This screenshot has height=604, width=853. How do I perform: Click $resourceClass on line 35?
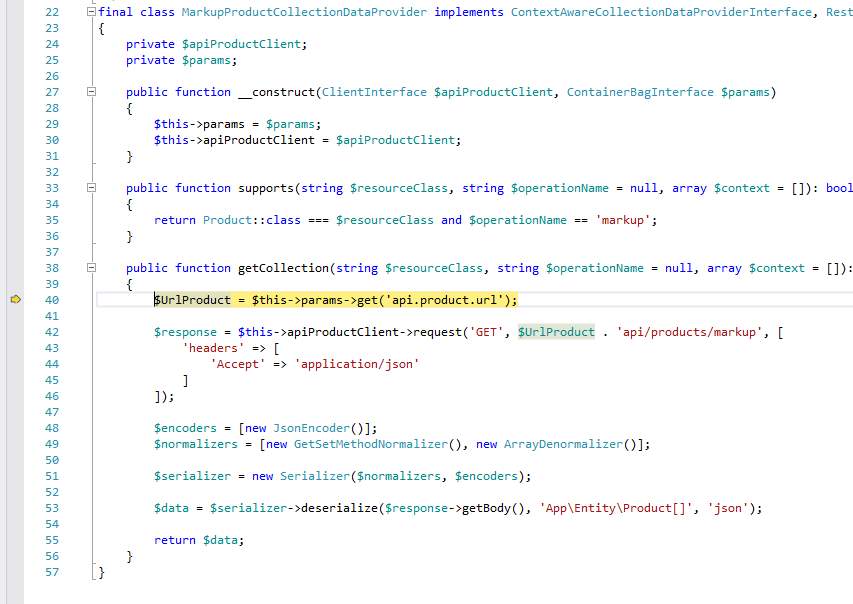(x=385, y=220)
